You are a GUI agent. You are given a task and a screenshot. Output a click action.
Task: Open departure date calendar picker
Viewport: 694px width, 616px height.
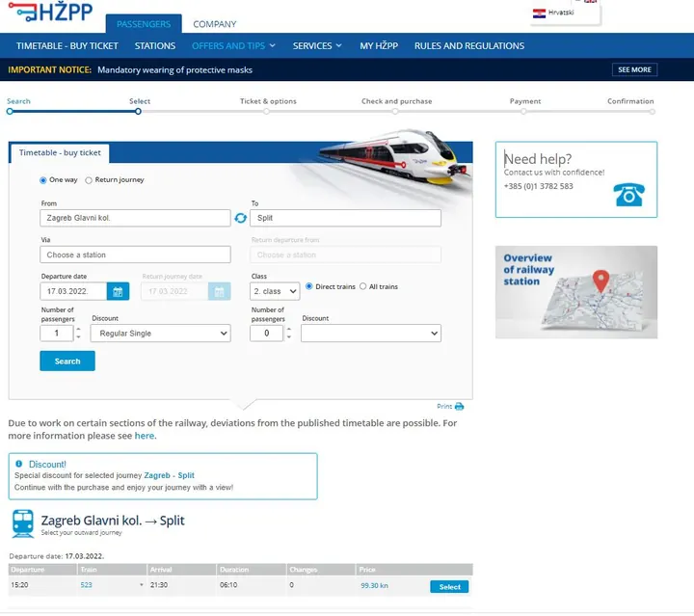(x=118, y=292)
